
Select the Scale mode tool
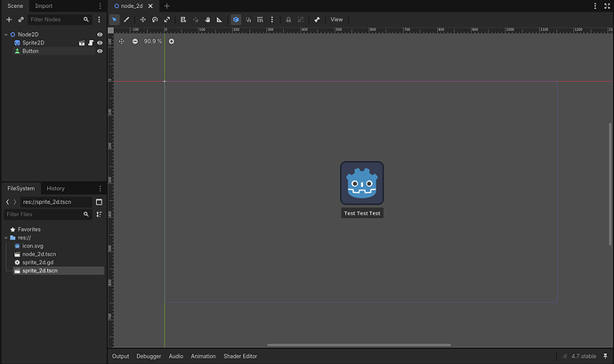[167, 20]
